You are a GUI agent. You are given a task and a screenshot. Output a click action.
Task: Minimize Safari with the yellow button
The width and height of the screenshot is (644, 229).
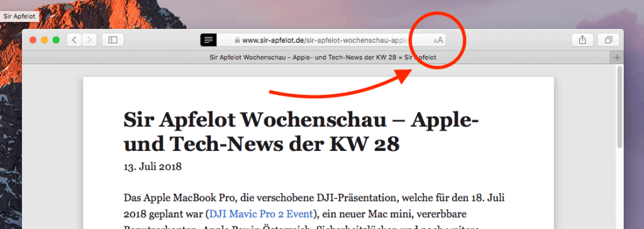pyautogui.click(x=45, y=40)
